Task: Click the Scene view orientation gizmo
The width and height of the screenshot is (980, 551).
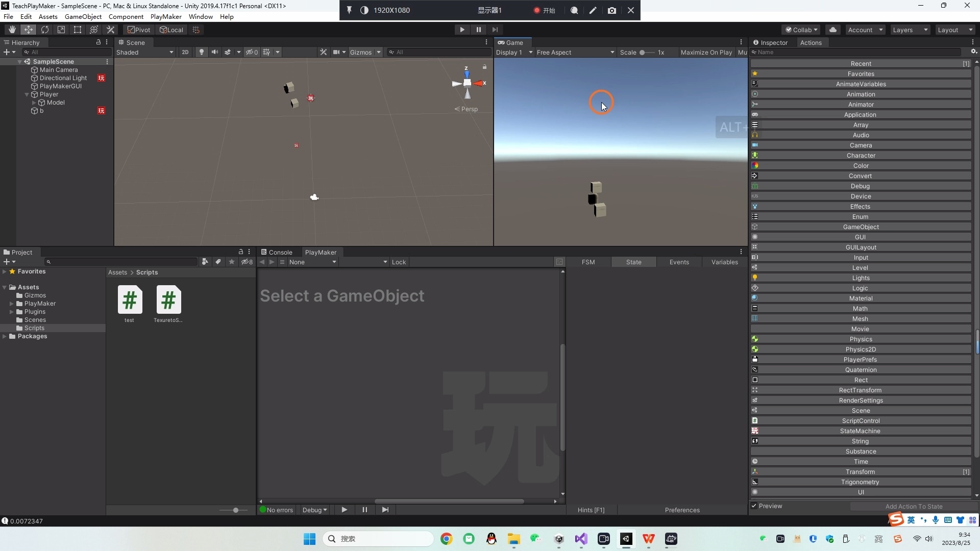Action: [468, 83]
